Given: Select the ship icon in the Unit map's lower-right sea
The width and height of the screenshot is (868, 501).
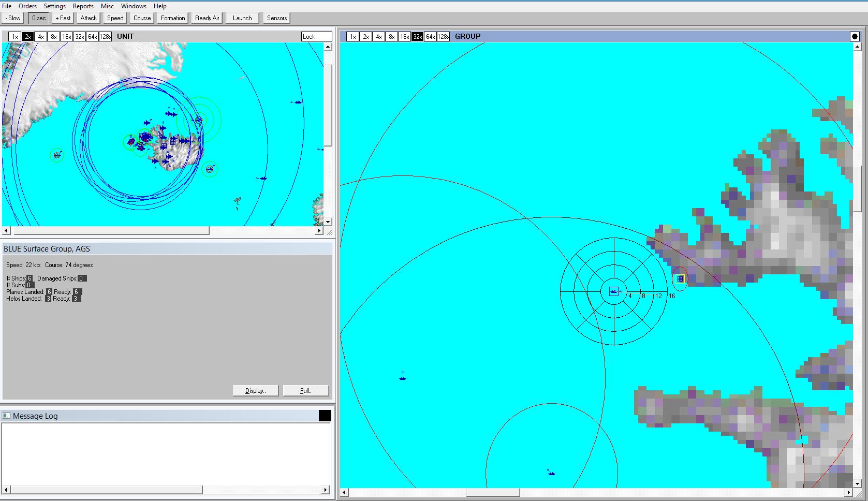Looking at the screenshot, I should 262,178.
